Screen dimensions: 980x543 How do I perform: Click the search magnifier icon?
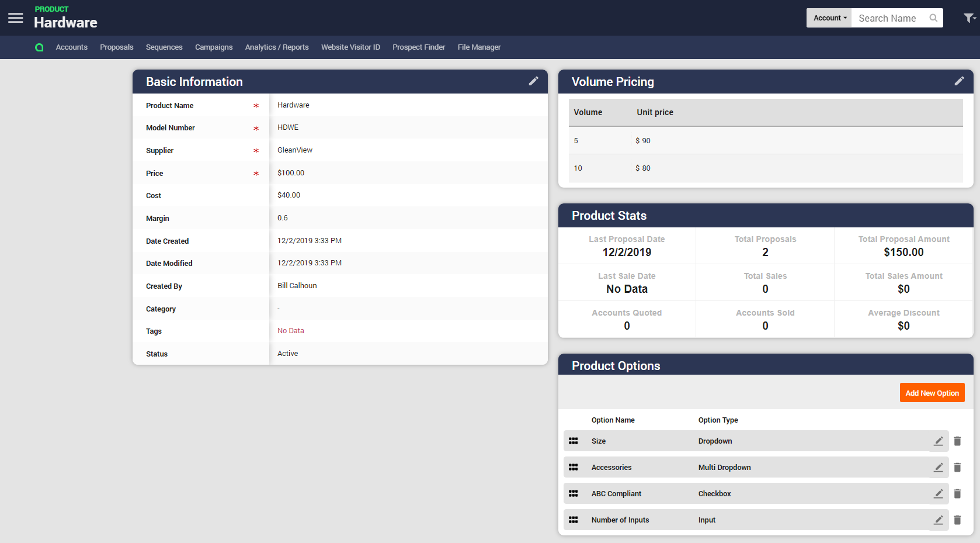933,18
